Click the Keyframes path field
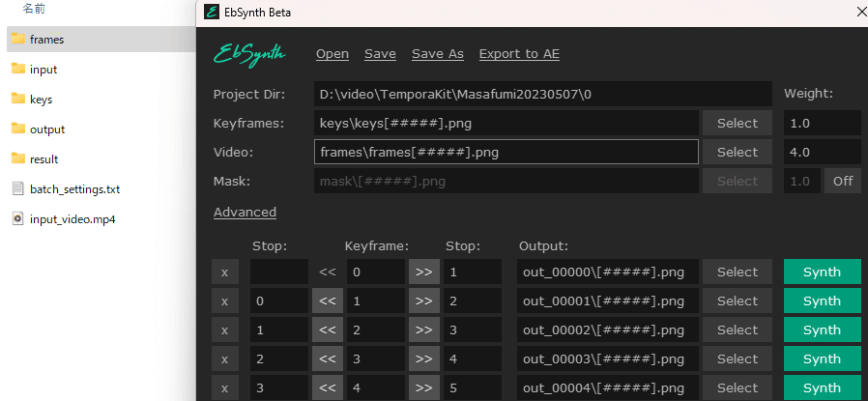Screen dimensions: 868x401 coord(506,124)
